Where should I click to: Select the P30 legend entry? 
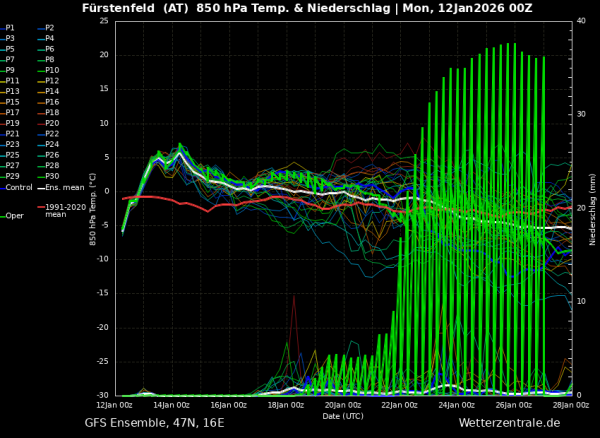tap(49, 176)
